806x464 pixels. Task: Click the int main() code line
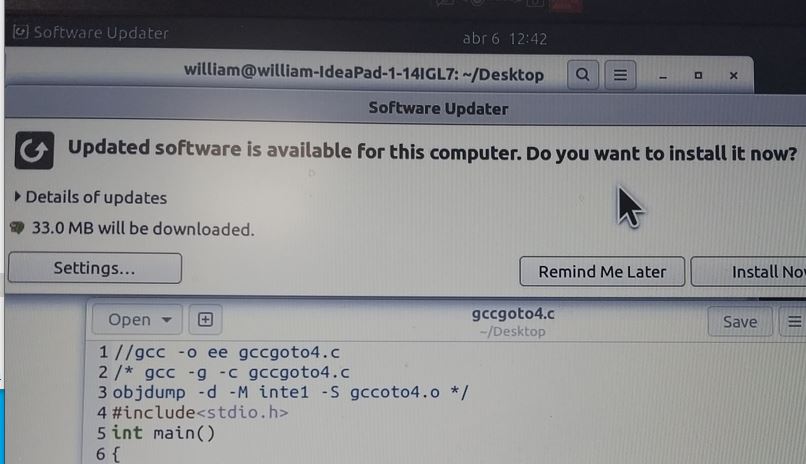pyautogui.click(x=163, y=433)
